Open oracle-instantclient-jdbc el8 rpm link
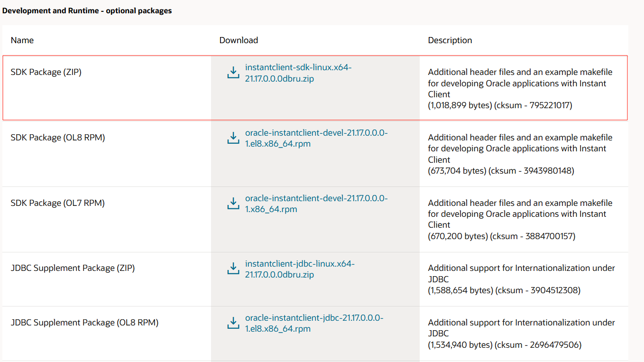Viewport: 644px width, 362px height. click(x=314, y=323)
